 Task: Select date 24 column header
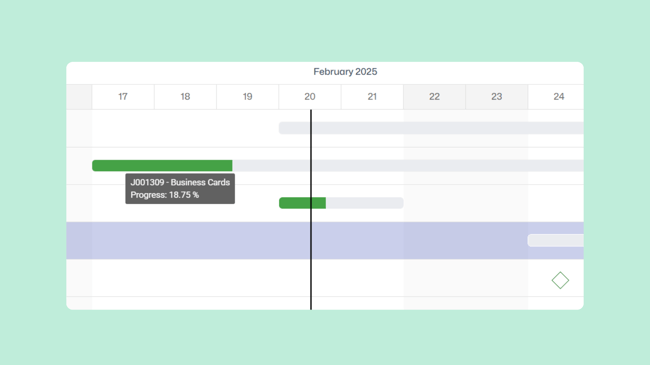(x=555, y=97)
